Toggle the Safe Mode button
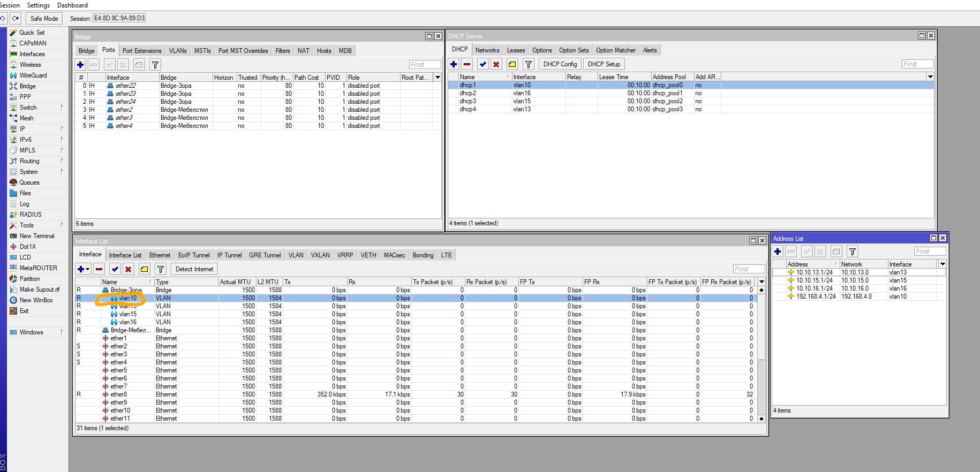The image size is (980, 472). click(44, 18)
